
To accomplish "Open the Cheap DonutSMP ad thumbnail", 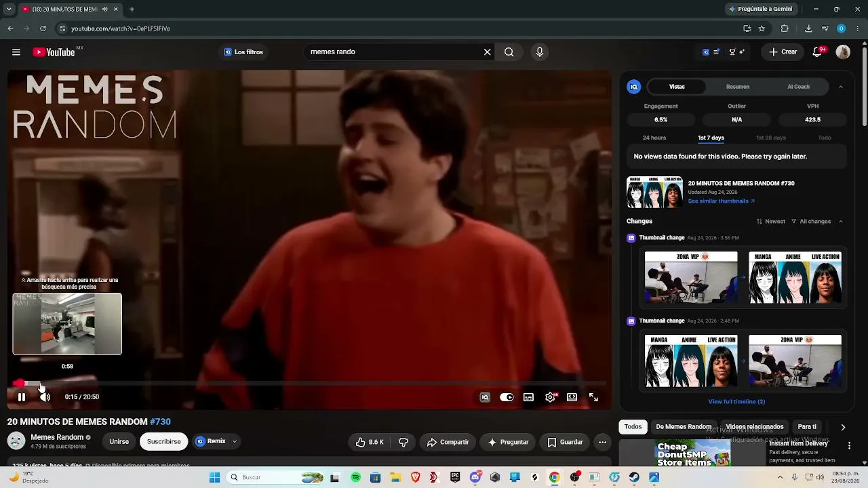I will click(x=692, y=453).
